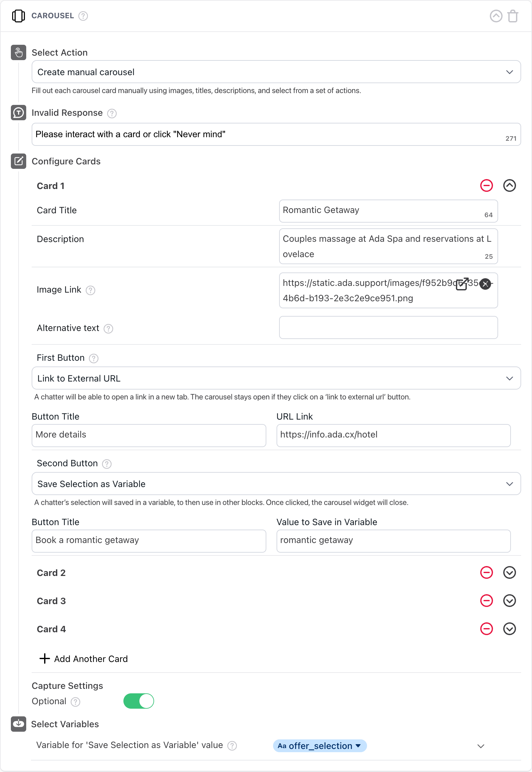Collapse the carousel block header chevron

pos(496,16)
